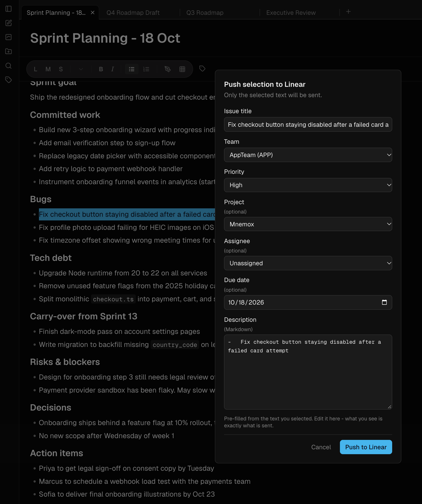Click 'Upgrade Node runtime from 20 to 22' line
Image resolution: width=422 pixels, height=504 pixels.
pos(123,273)
